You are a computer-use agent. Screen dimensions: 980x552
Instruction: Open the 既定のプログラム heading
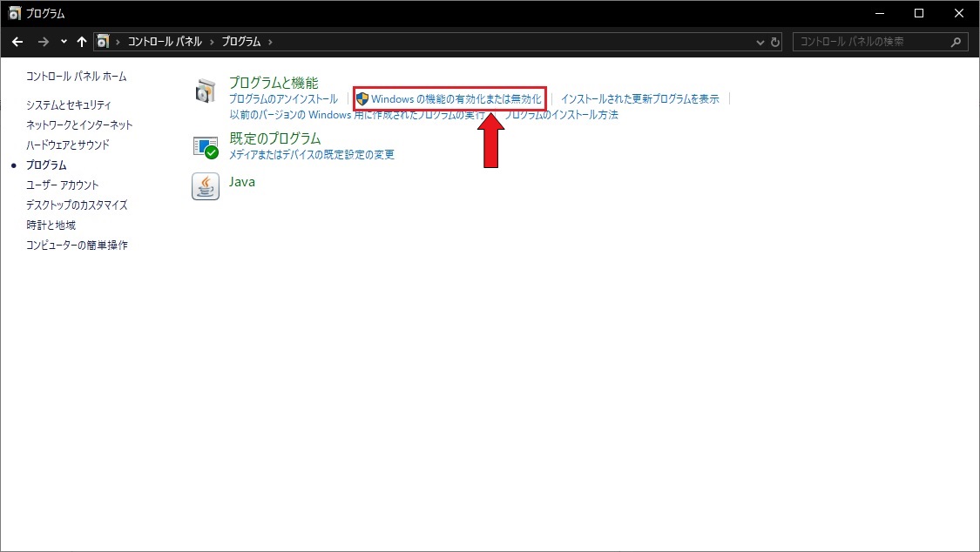click(x=275, y=138)
